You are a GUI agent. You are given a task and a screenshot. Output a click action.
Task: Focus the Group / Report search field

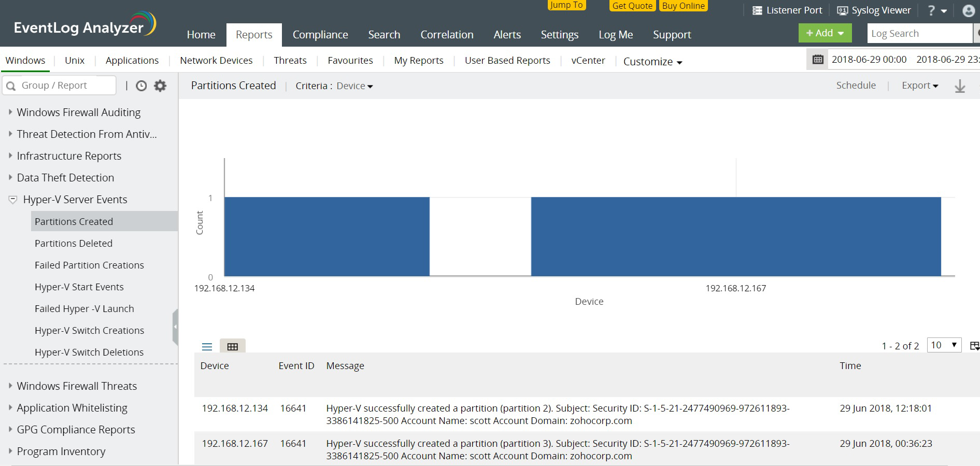59,86
